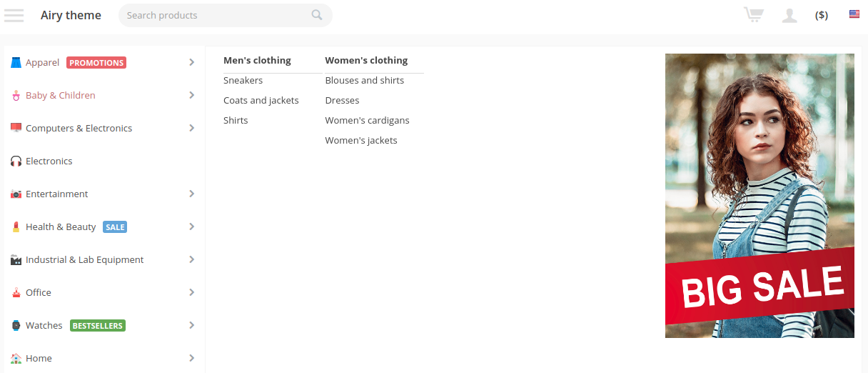Screen dimensions: 868x373
Task: Expand the Industrial & Lab Equipment chevron
Action: tap(191, 259)
